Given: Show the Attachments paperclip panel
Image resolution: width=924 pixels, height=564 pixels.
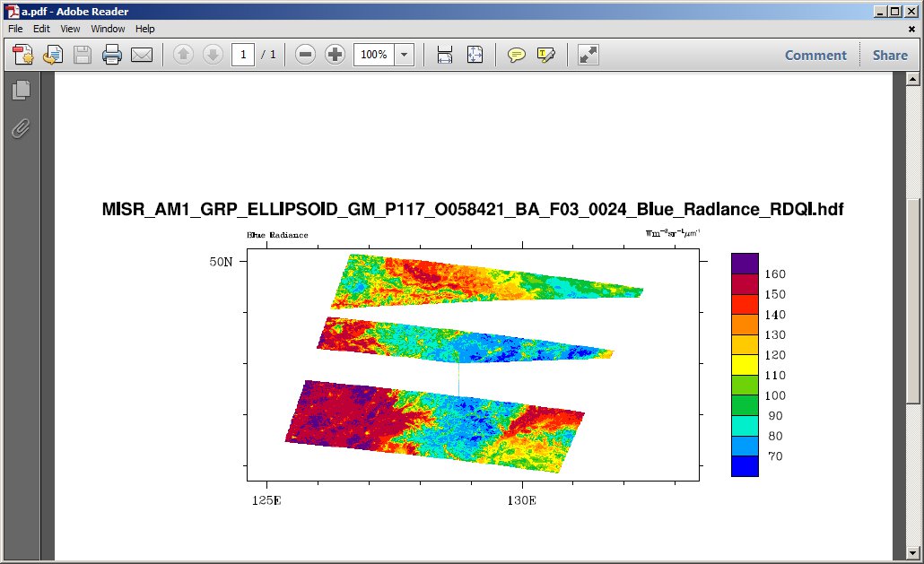Looking at the screenshot, I should tap(22, 128).
